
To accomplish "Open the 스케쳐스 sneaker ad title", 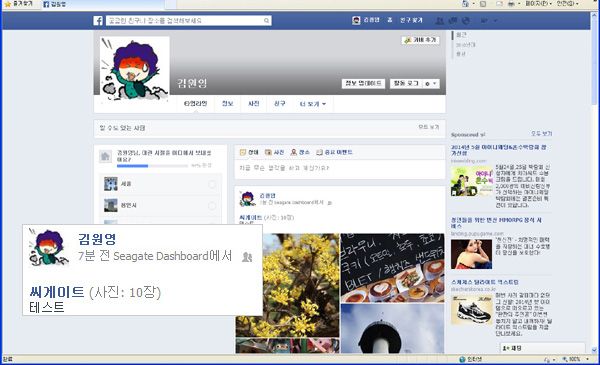I will pos(485,282).
